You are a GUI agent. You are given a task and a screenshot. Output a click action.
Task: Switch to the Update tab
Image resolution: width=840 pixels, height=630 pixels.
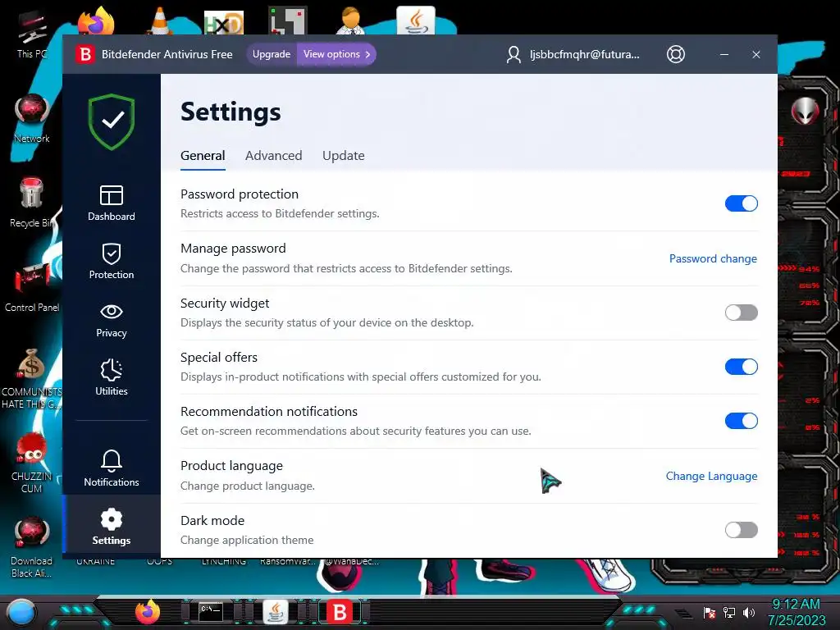click(344, 156)
